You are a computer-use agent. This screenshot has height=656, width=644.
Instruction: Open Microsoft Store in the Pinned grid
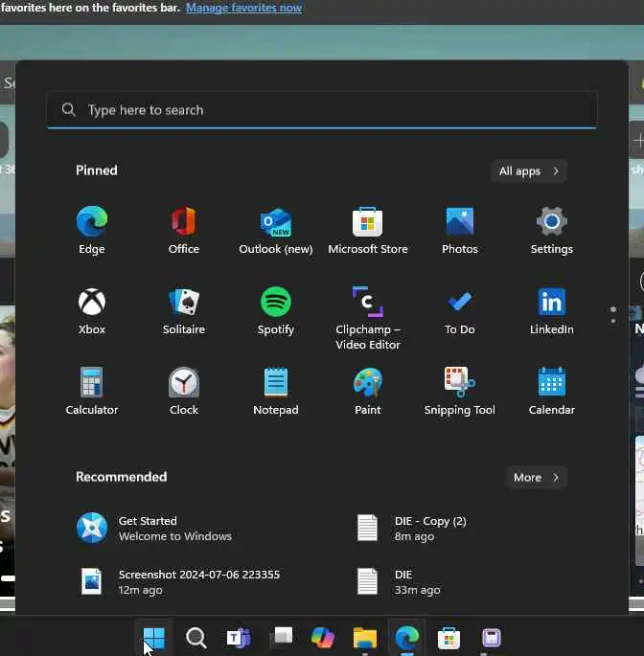pos(368,230)
